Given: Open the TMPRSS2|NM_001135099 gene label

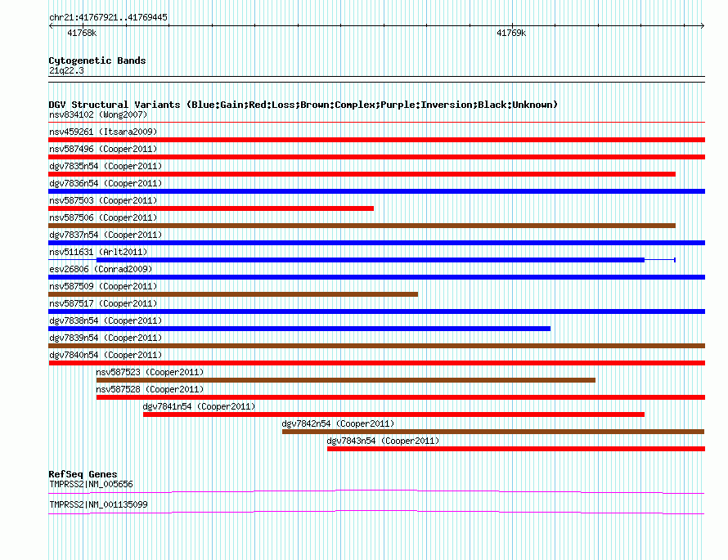Looking at the screenshot, I should click(x=98, y=504).
